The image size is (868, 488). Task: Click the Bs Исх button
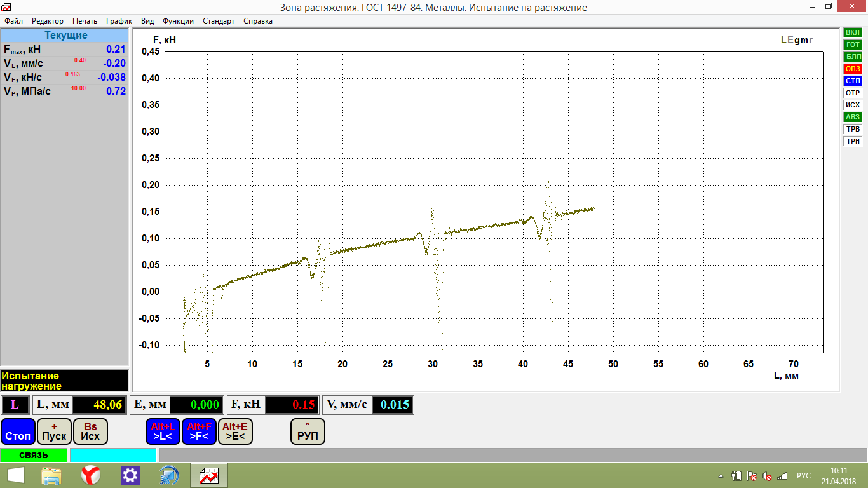pyautogui.click(x=90, y=431)
